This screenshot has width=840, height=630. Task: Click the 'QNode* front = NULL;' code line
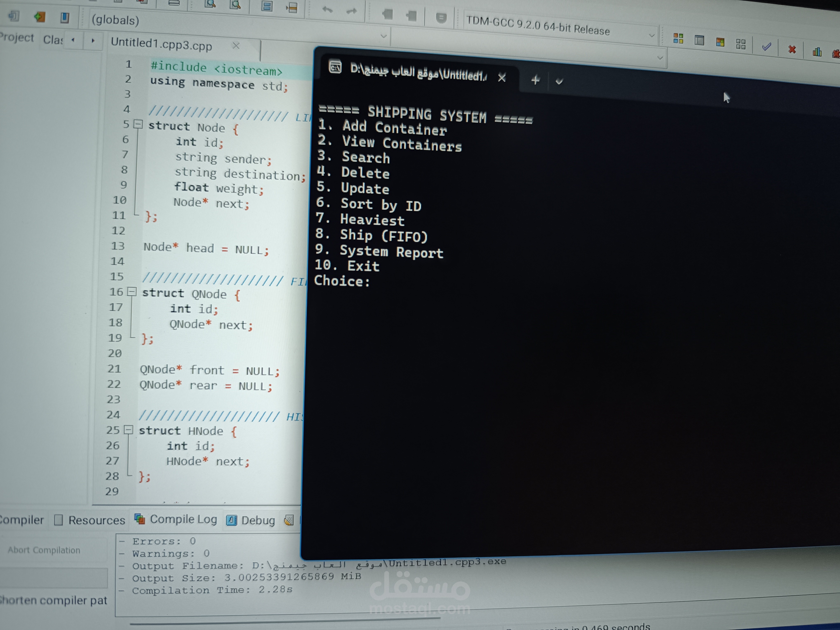point(210,370)
